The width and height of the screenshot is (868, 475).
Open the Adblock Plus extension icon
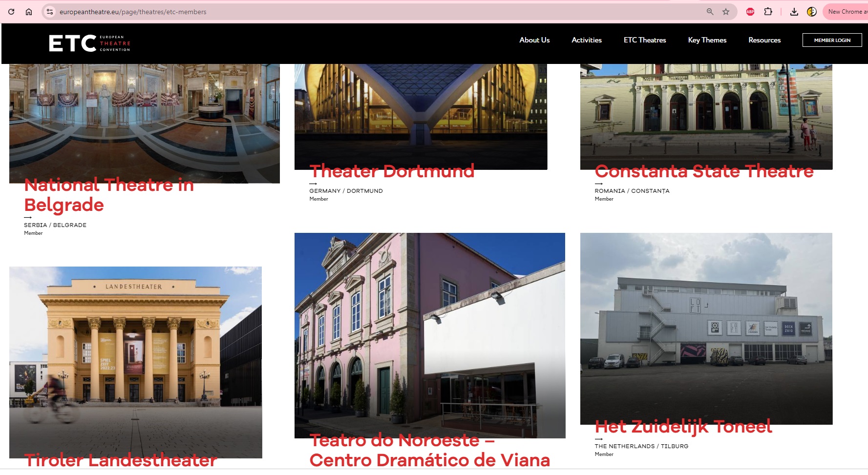(750, 12)
